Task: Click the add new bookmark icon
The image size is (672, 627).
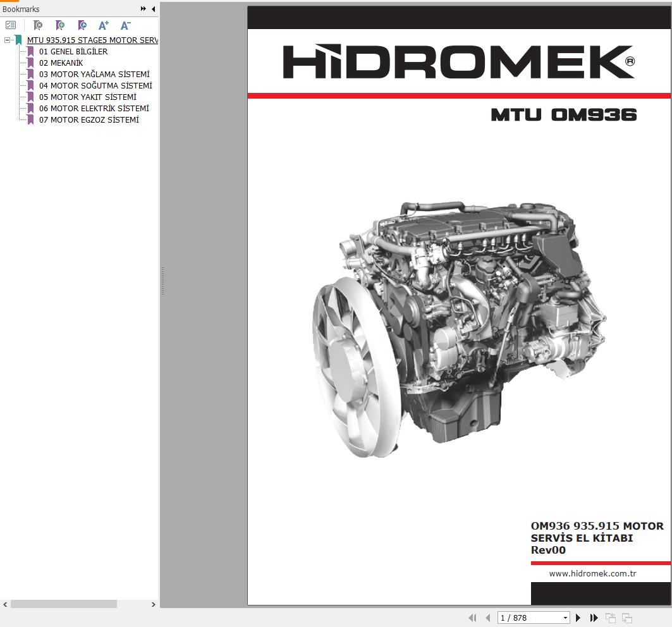Action: [60, 25]
